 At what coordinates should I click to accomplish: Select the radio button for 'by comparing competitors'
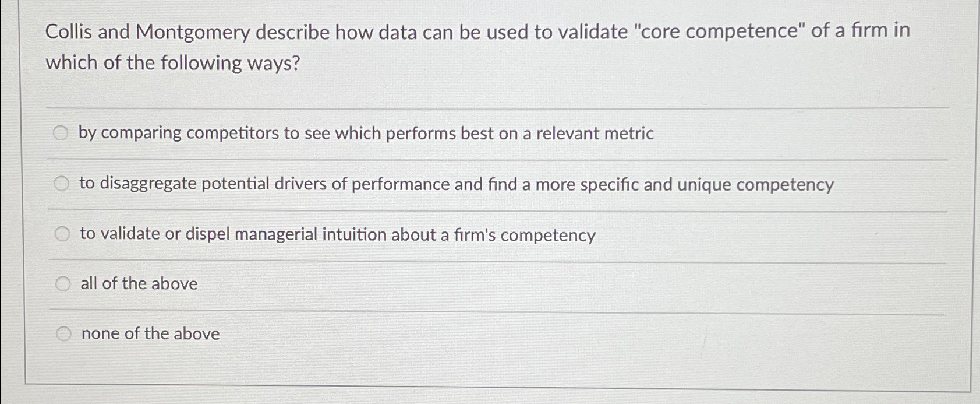click(62, 133)
